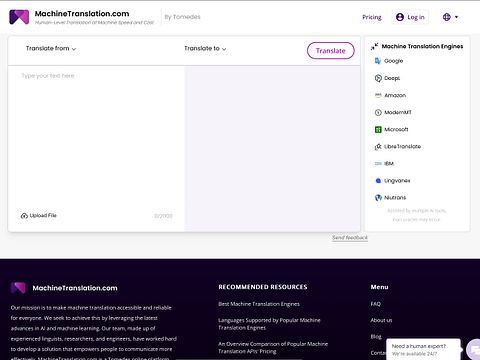Screen dimensions: 480x360
Task: Open the language globe icon in header
Action: pos(447,17)
